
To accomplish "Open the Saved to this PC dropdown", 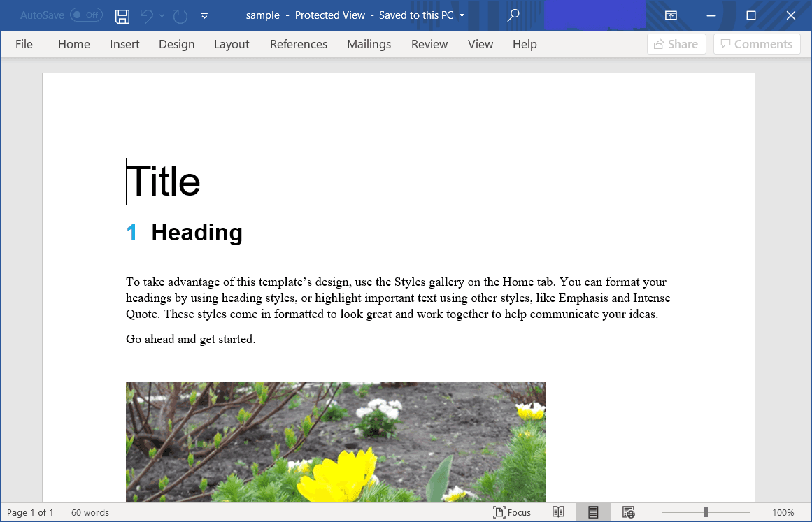I will 461,15.
